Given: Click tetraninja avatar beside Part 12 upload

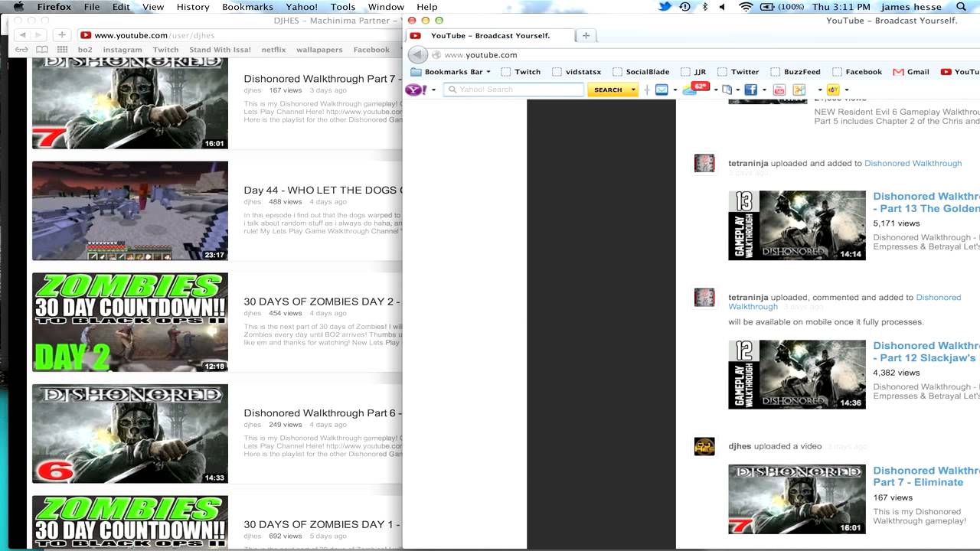Looking at the screenshot, I should click(x=704, y=298).
